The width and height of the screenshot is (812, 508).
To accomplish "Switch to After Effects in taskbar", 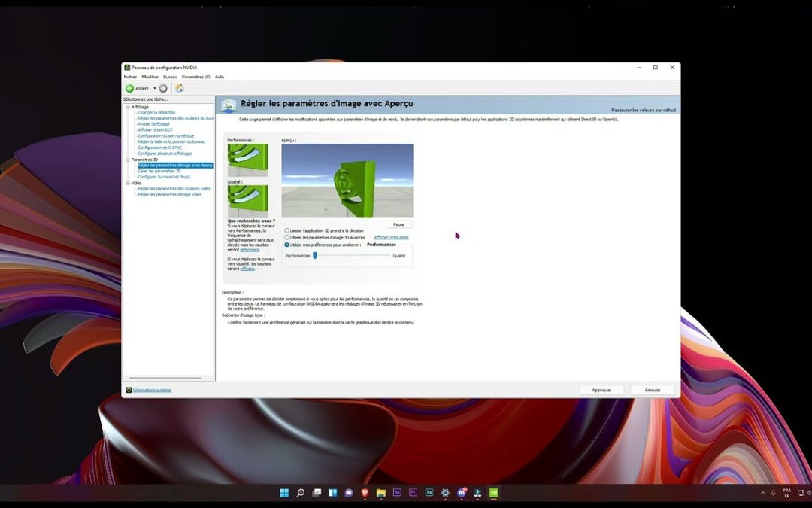I will [x=397, y=492].
